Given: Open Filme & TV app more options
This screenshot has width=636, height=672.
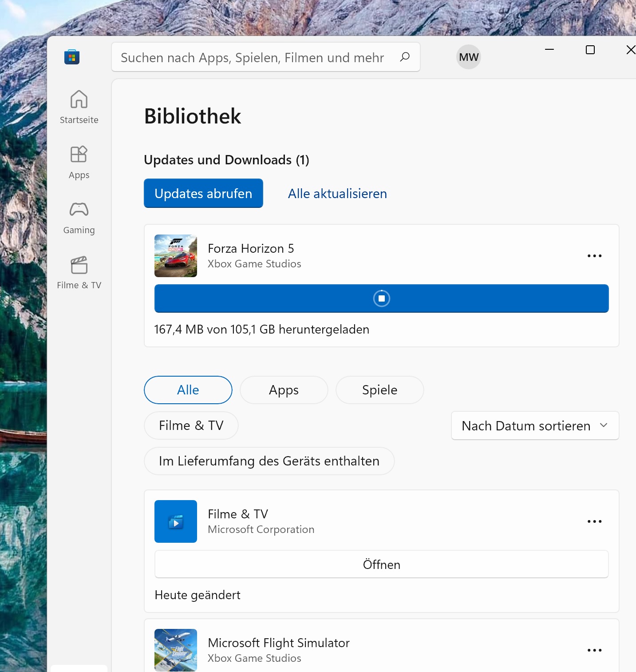Looking at the screenshot, I should point(594,521).
